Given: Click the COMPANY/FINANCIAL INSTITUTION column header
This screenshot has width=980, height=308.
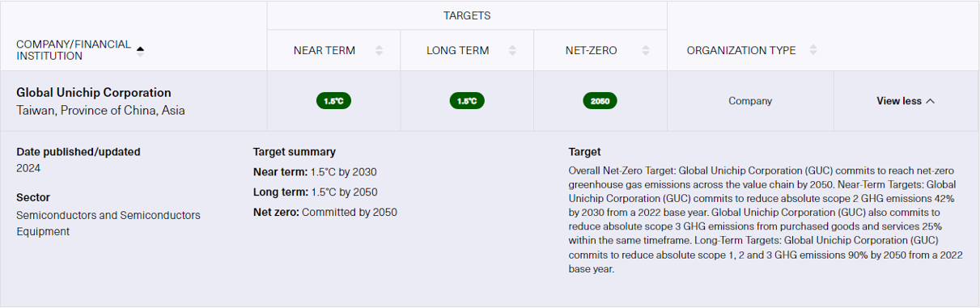Looking at the screenshot, I should pyautogui.click(x=74, y=50).
